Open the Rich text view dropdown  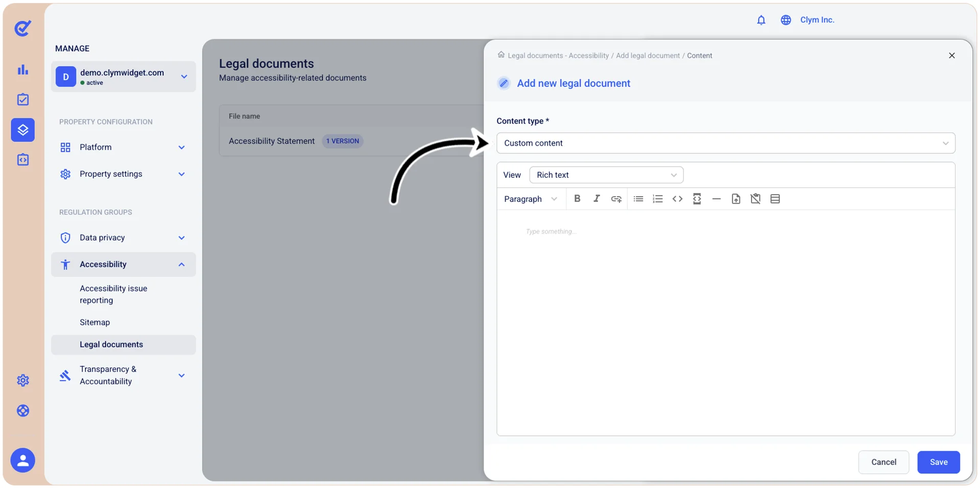point(606,175)
